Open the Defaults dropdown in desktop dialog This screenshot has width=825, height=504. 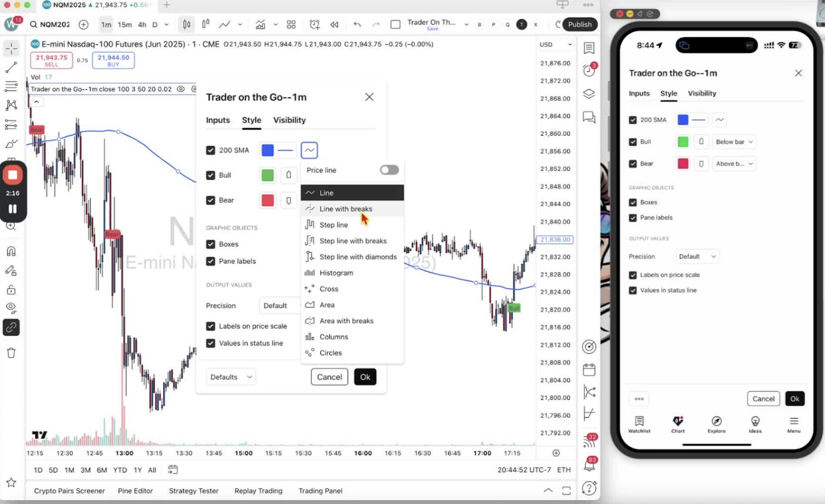pos(231,377)
